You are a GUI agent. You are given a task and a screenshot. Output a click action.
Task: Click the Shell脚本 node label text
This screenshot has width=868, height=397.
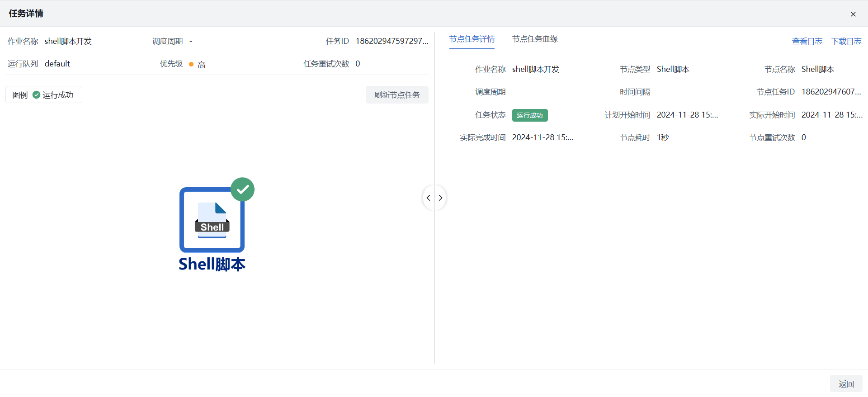click(212, 264)
